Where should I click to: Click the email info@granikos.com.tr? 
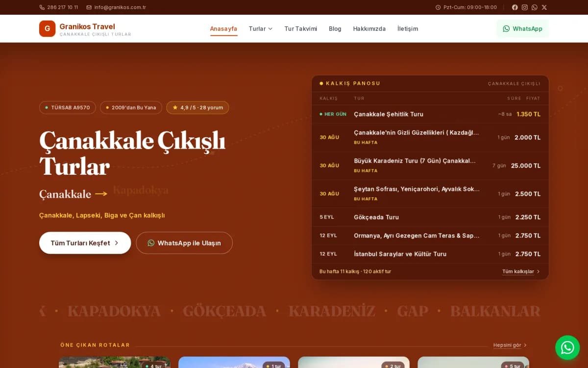coord(116,7)
